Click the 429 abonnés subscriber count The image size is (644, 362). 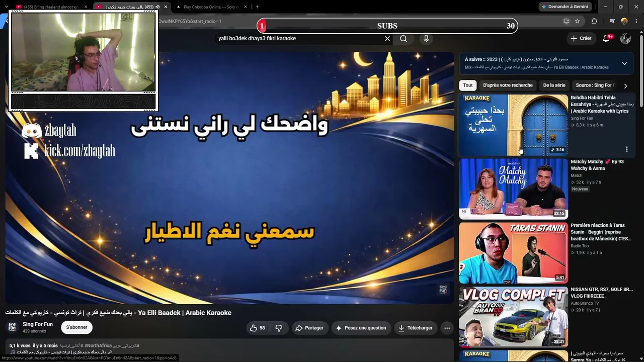34,331
